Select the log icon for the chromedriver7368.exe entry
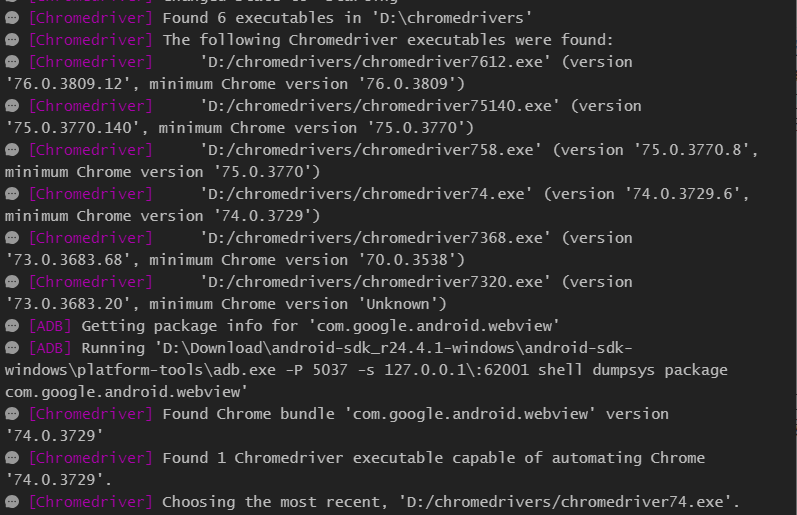Viewport: 797px width, 515px height. coord(12,238)
